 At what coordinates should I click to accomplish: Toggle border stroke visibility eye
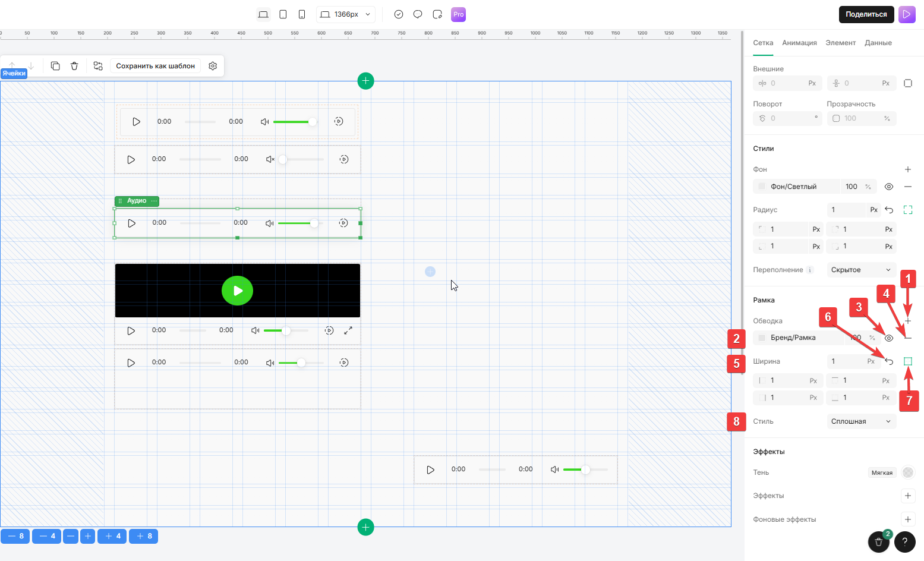click(x=889, y=338)
